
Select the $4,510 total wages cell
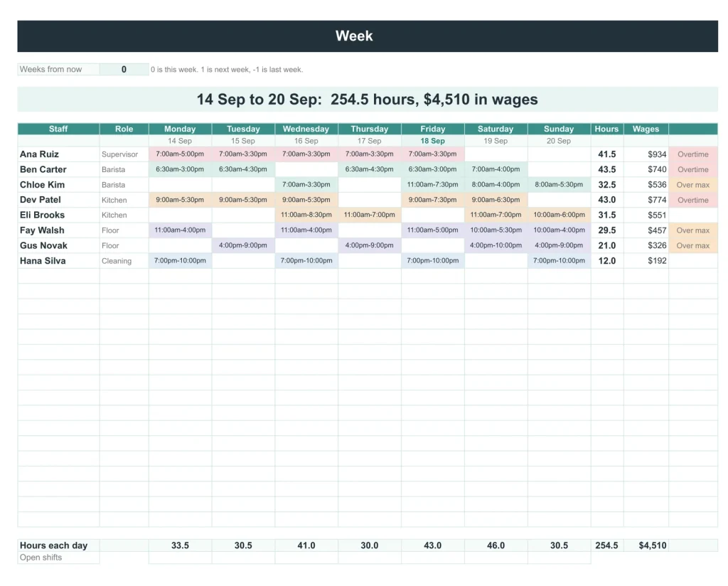click(646, 545)
